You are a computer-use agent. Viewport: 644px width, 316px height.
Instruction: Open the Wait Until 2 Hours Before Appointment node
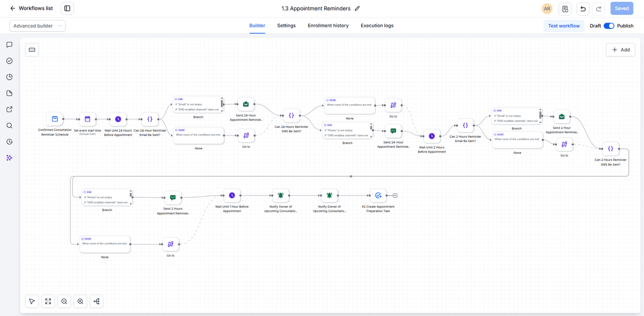[x=432, y=136]
